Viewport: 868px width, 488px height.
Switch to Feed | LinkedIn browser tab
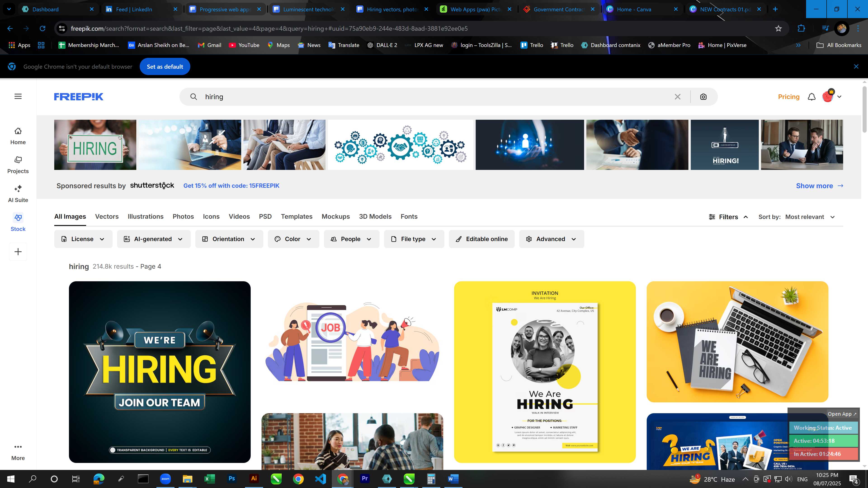coord(142,9)
